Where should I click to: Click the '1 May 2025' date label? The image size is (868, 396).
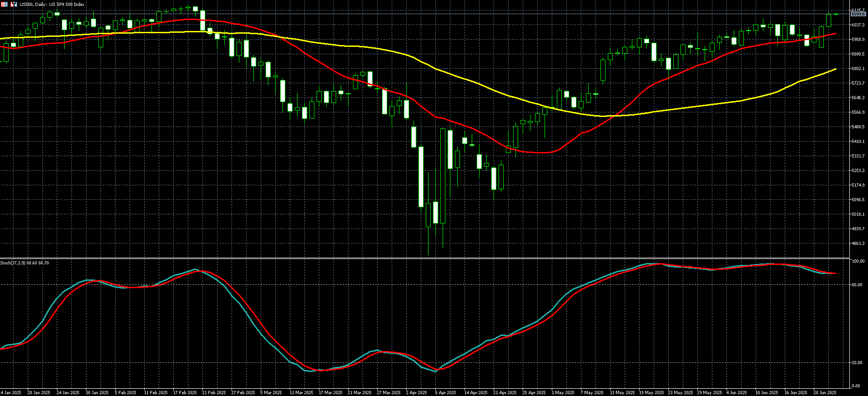point(562,392)
